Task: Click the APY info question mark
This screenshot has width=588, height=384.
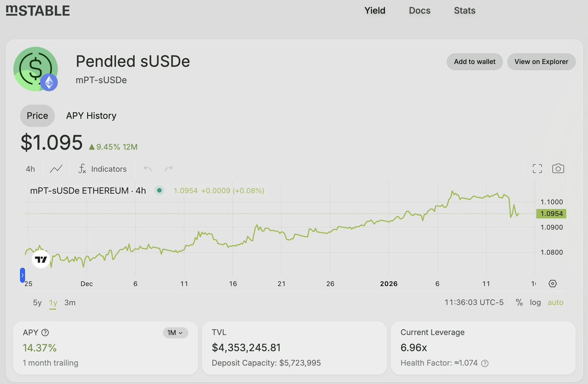Action: tap(45, 333)
